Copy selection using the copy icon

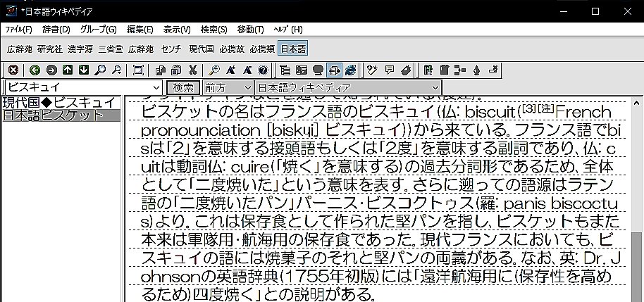pos(160,70)
